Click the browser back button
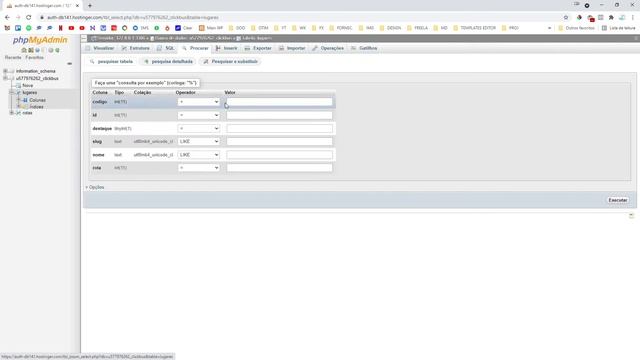This screenshot has height=360, width=640. pos(7,18)
